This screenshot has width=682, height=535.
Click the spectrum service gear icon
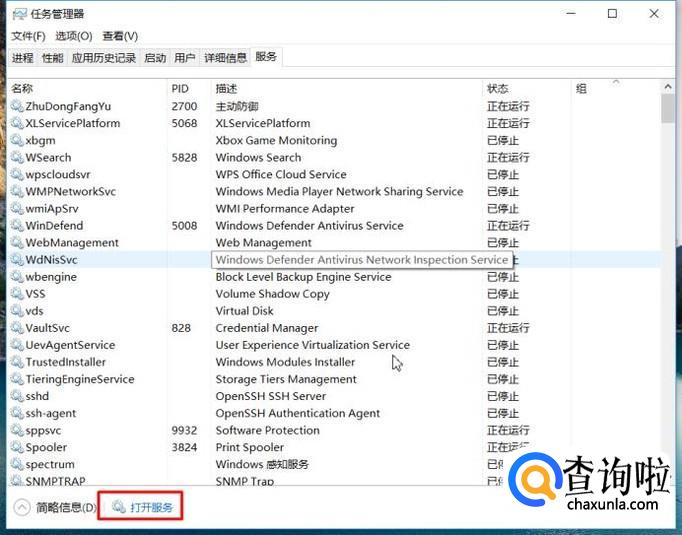17,464
